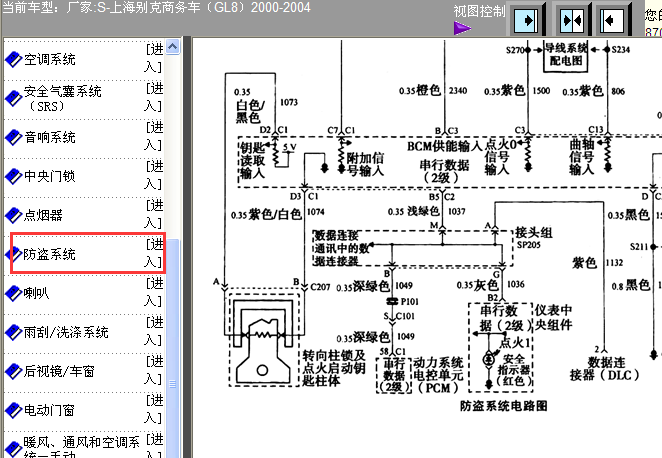The height and width of the screenshot is (458, 662).
Task: Click the BCM供能输入 label
Action: pyautogui.click(x=444, y=146)
